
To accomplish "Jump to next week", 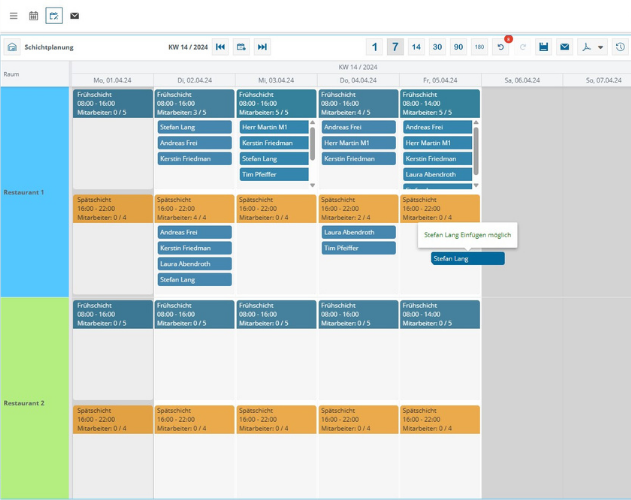I will [262, 47].
